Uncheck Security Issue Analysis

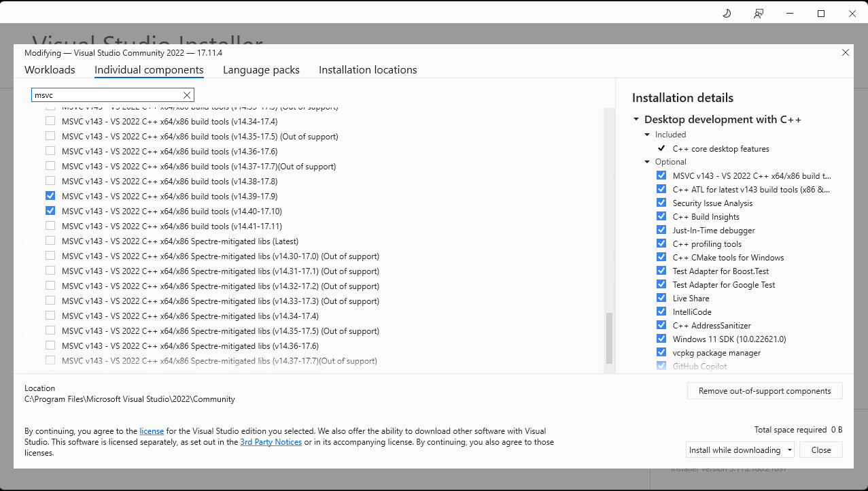click(x=661, y=203)
